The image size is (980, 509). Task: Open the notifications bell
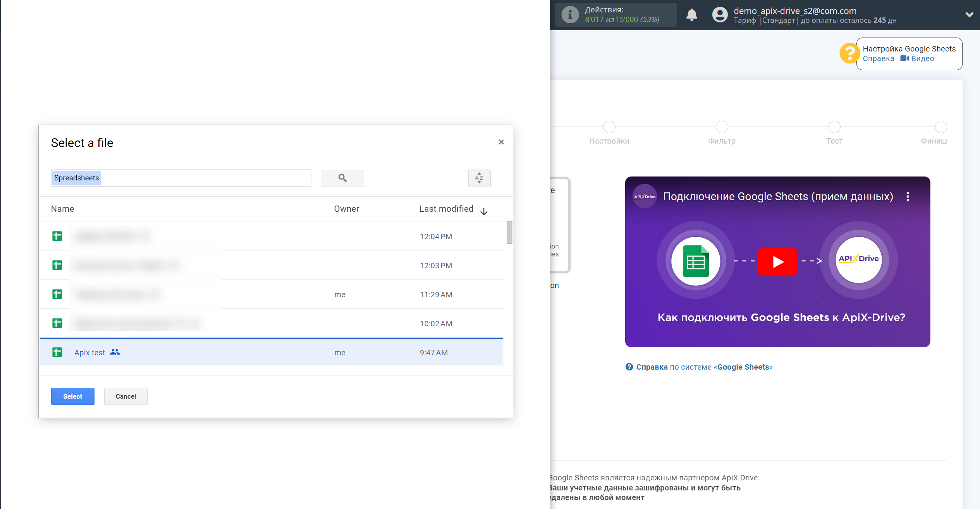(x=691, y=15)
